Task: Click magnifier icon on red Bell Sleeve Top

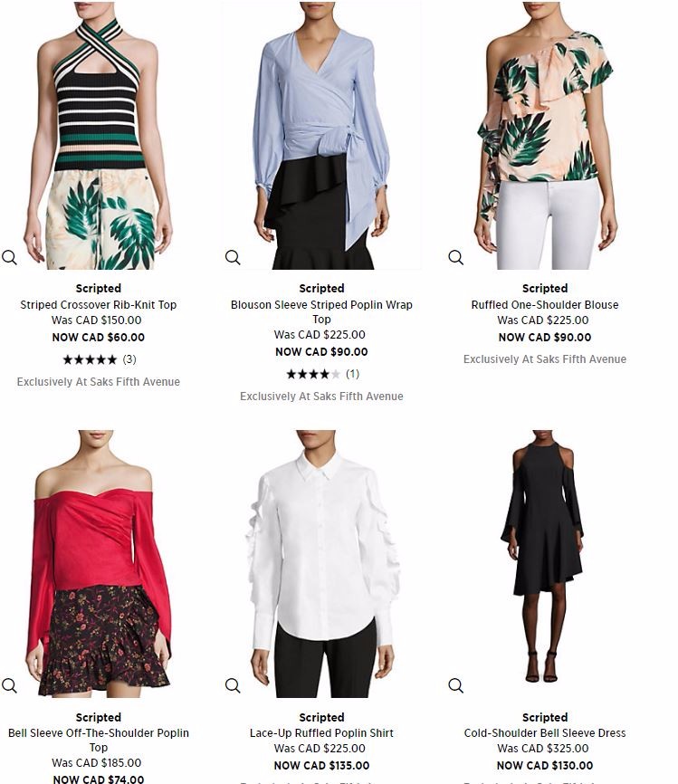Action: pyautogui.click(x=9, y=685)
